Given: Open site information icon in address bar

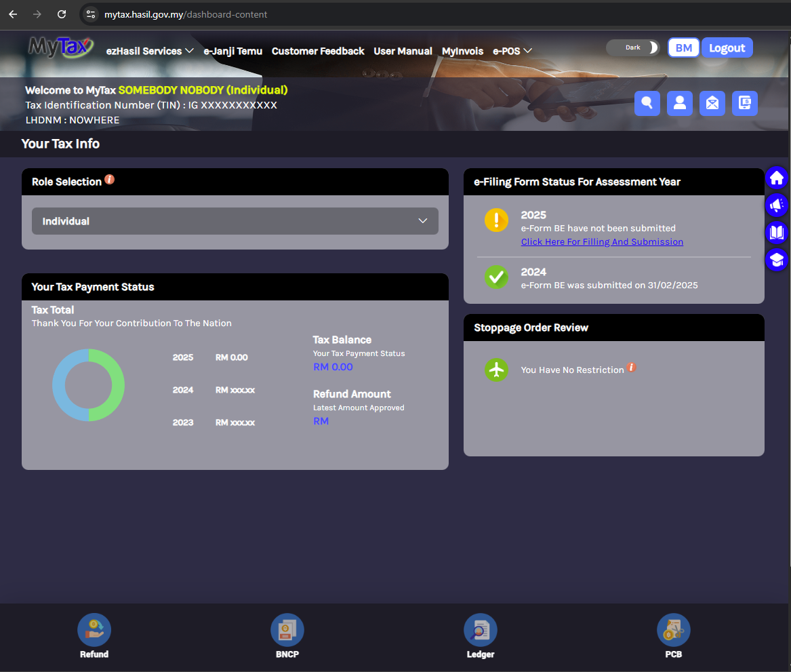Looking at the screenshot, I should click(91, 14).
